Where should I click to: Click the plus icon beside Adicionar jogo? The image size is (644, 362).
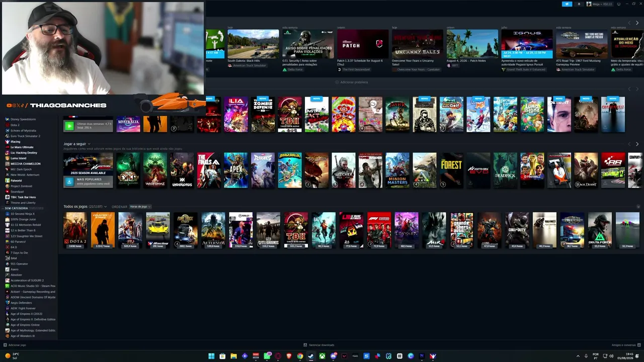click(5, 345)
